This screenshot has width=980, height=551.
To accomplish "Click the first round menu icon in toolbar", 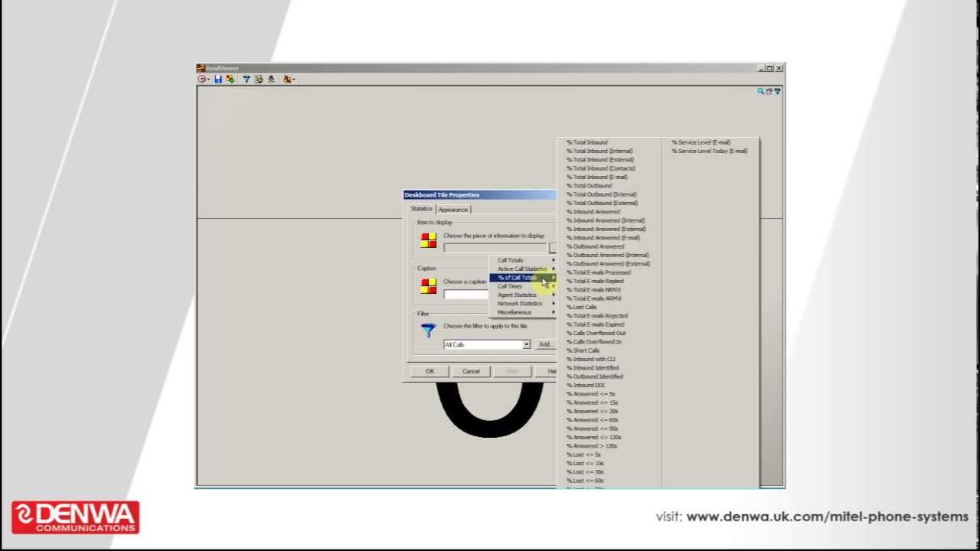I will click(x=202, y=79).
